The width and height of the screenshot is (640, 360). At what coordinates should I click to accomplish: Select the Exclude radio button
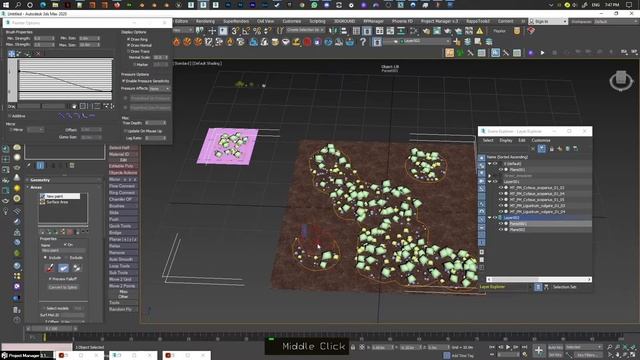click(66, 258)
